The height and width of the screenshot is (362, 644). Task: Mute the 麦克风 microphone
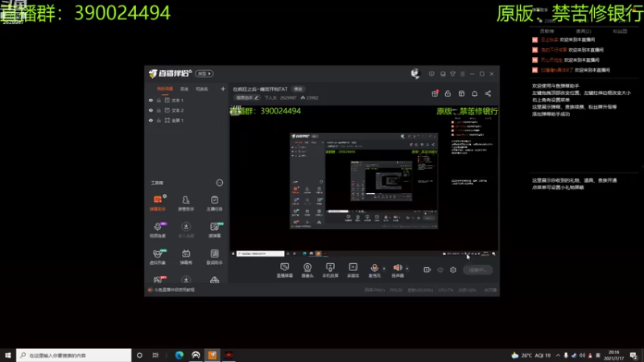click(374, 270)
